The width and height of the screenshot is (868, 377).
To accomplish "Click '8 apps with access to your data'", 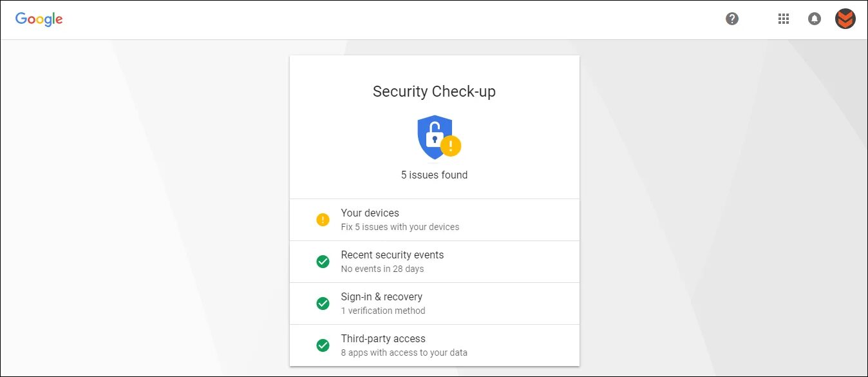I will point(404,353).
